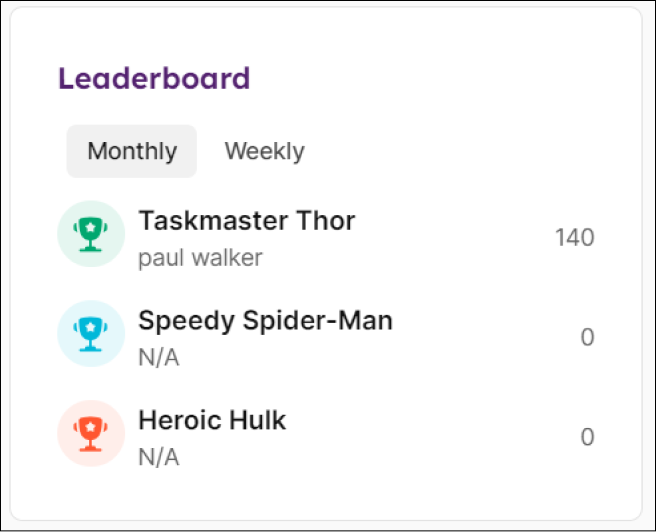Click the Leaderboard heading
The height and width of the screenshot is (532, 656).
pyautogui.click(x=154, y=78)
